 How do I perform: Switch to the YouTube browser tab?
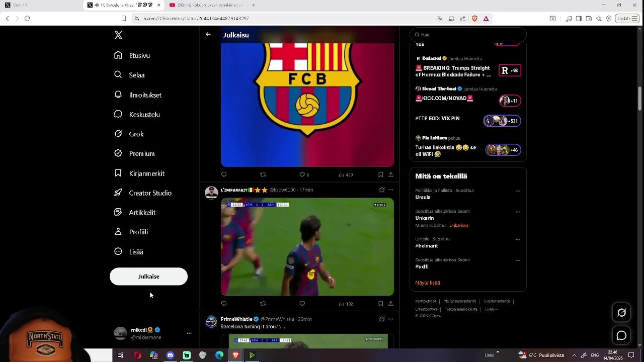point(205,5)
